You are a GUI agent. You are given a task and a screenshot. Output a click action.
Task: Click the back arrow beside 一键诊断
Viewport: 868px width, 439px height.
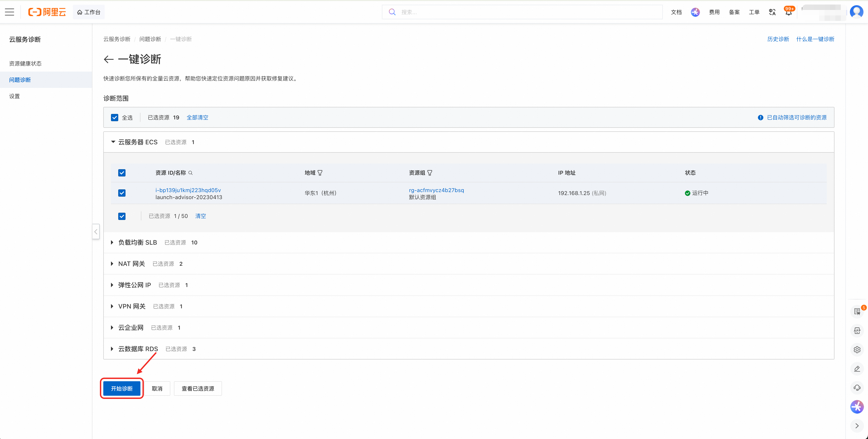108,59
